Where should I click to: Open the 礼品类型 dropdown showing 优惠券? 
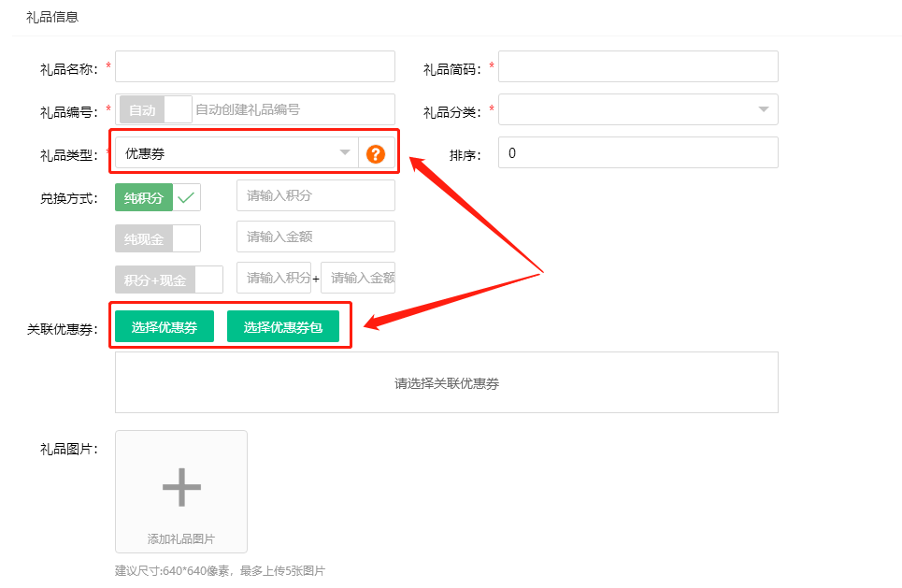[x=236, y=153]
